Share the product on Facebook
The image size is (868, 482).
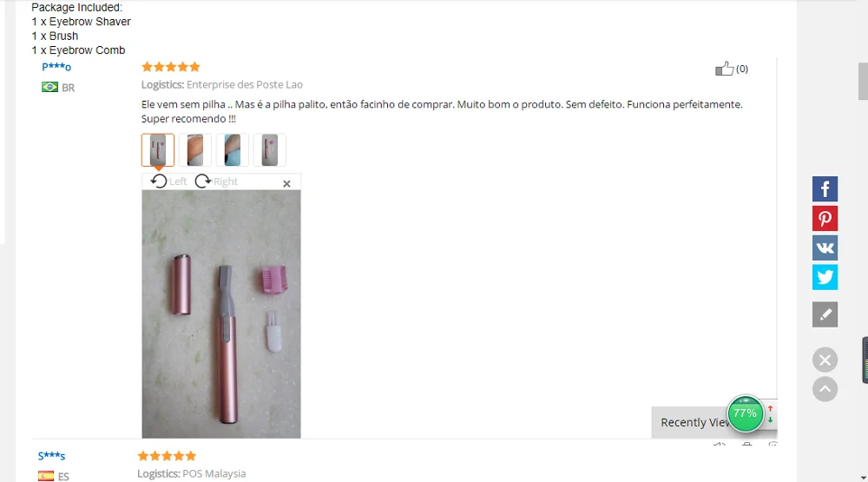[825, 189]
